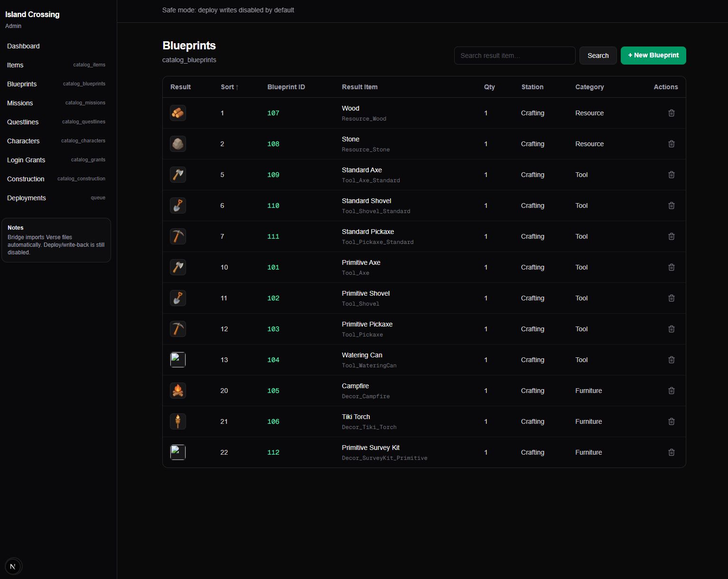Screen dimensions: 728x579
Task: Open the Next.js dev tools badge
Action: click(13, 566)
